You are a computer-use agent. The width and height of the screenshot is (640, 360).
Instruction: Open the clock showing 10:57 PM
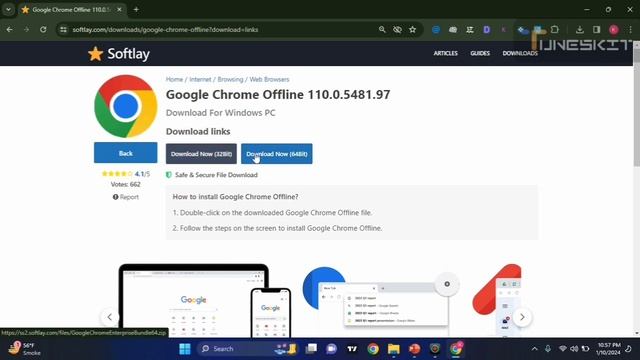click(x=608, y=349)
